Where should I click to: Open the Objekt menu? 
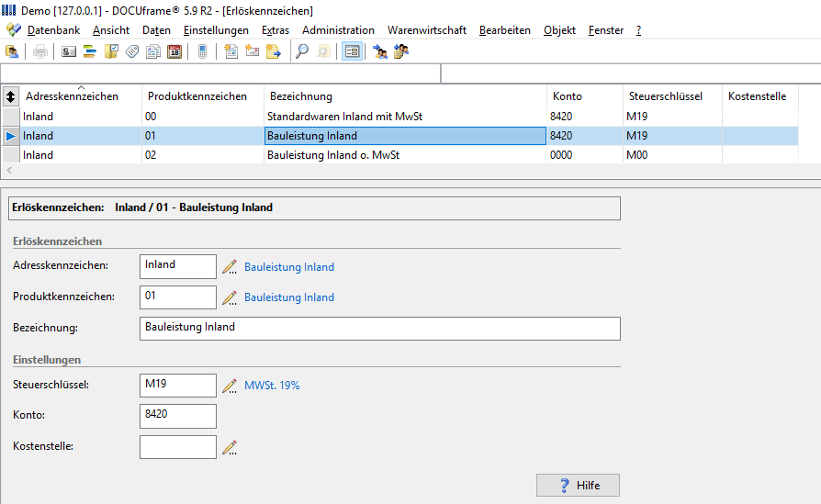pos(559,30)
